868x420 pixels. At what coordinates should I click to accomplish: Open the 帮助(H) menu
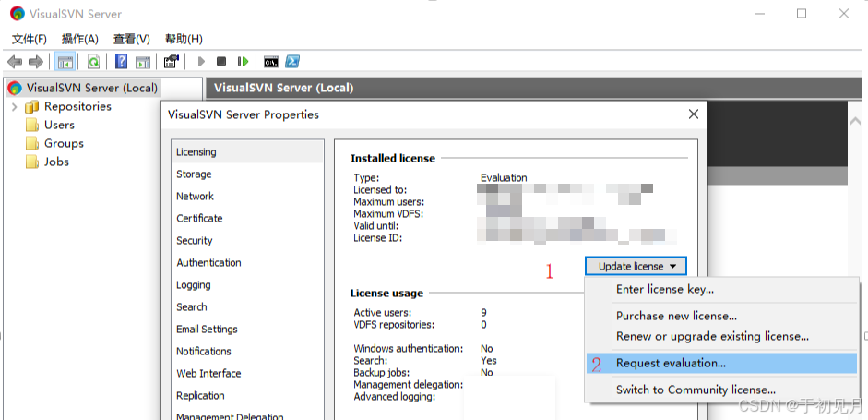tap(184, 40)
